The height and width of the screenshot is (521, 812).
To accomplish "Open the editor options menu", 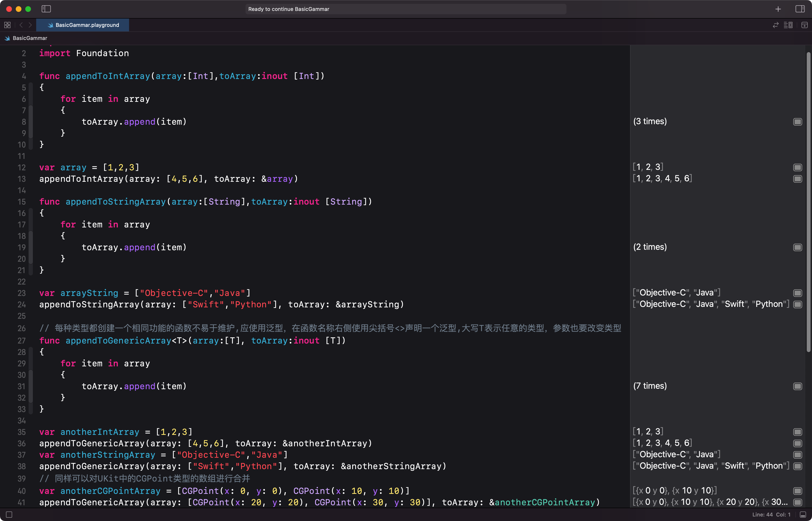I will (788, 25).
